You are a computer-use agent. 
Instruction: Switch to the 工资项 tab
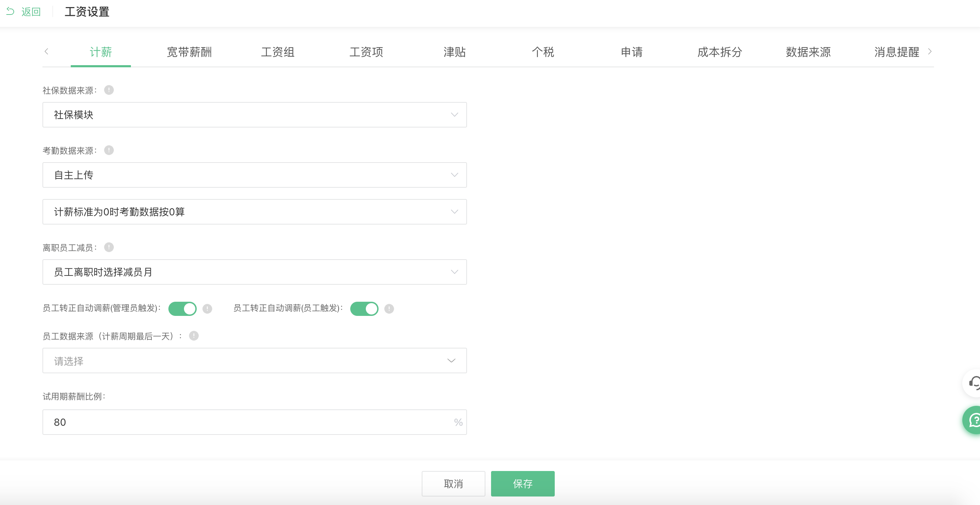366,52
